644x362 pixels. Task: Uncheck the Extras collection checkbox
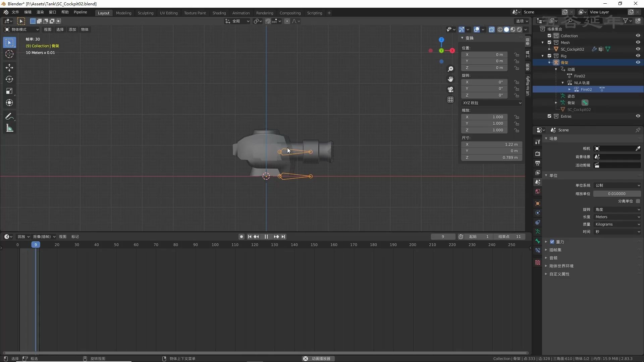click(x=549, y=116)
